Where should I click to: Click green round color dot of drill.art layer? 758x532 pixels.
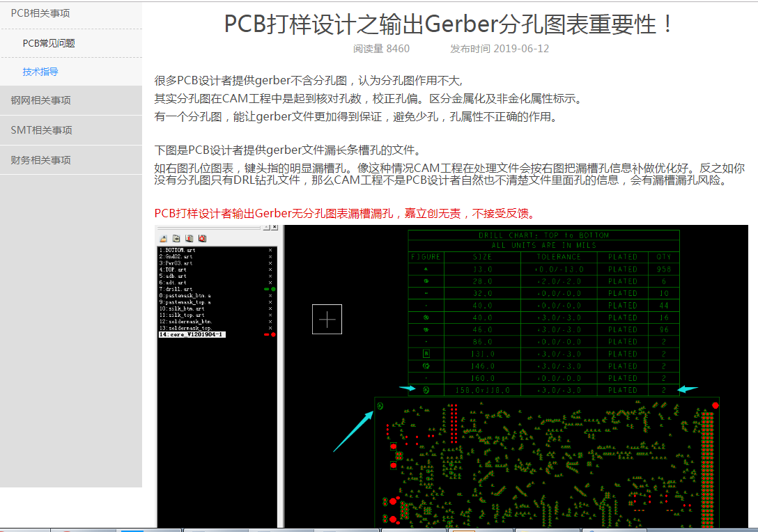pos(273,289)
